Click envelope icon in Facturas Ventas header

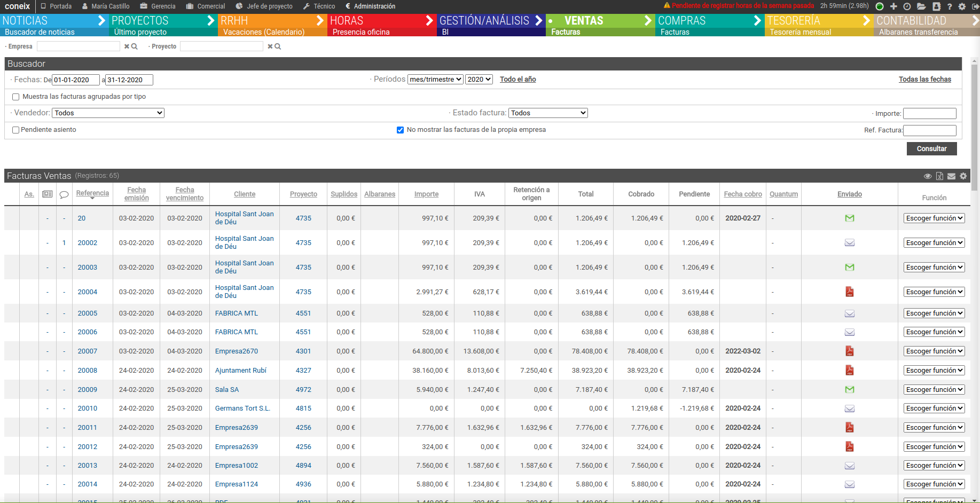point(951,176)
